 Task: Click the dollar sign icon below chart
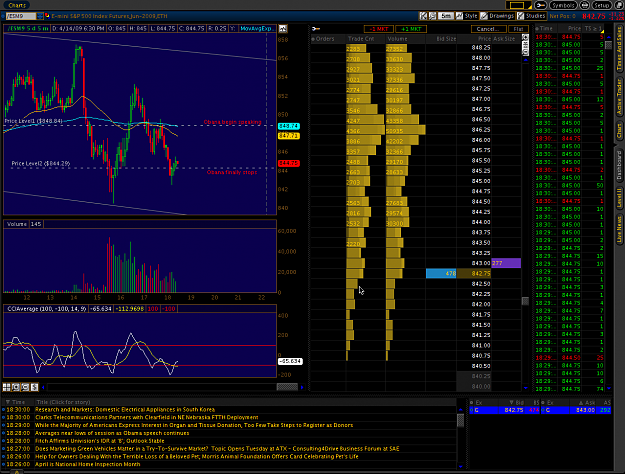coord(34,387)
